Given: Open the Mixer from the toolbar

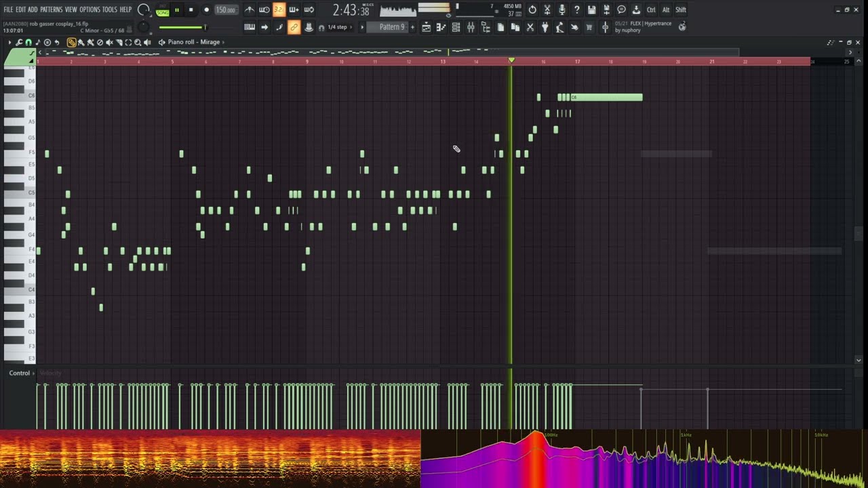Looking at the screenshot, I should pos(471,27).
